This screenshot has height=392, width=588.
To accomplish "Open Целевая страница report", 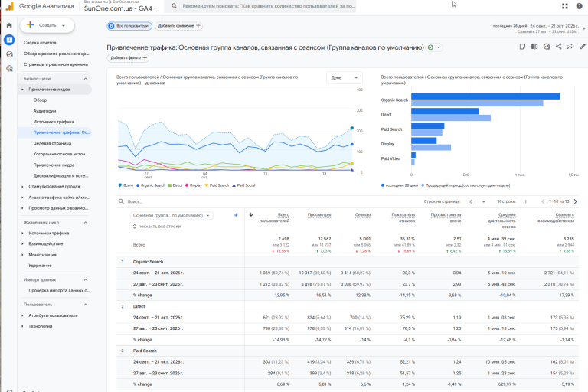I will tap(52, 143).
